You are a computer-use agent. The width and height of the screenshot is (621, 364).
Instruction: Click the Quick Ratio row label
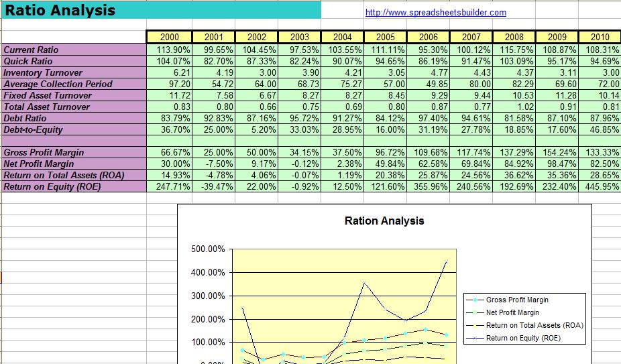74,62
